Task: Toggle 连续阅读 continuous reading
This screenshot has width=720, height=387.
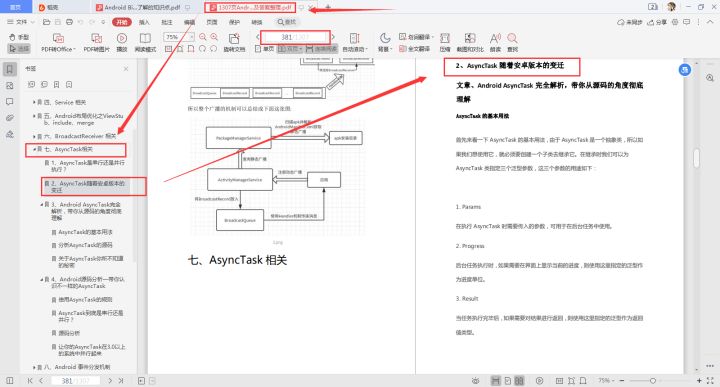Action: (321, 49)
